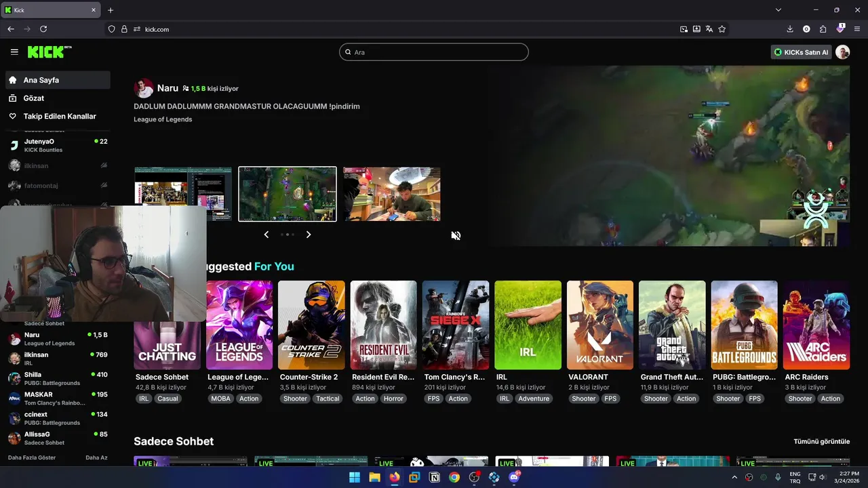This screenshot has height=488, width=868.
Task: Open League of Legends category card
Action: point(239,325)
